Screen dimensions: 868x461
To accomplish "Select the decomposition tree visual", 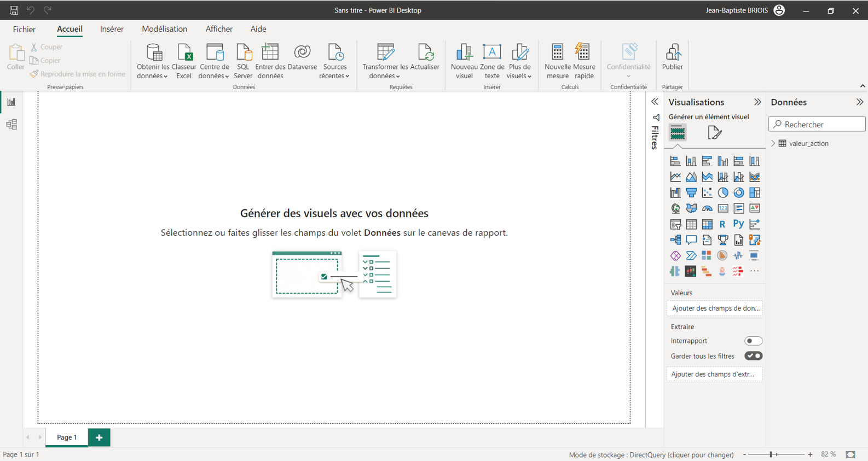I will click(675, 240).
